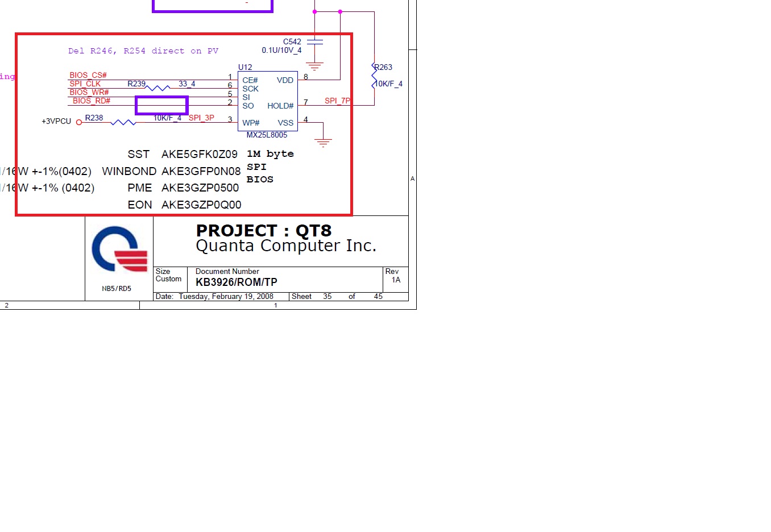
Task: Click pin number 8 beside VDD
Action: (x=306, y=77)
